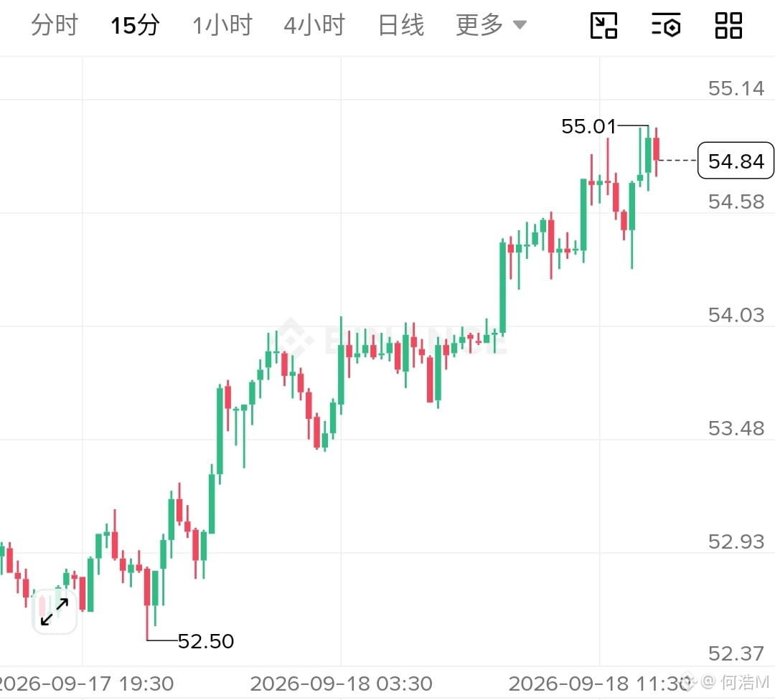
Task: Open the chart indicator settings icon
Action: click(x=666, y=25)
